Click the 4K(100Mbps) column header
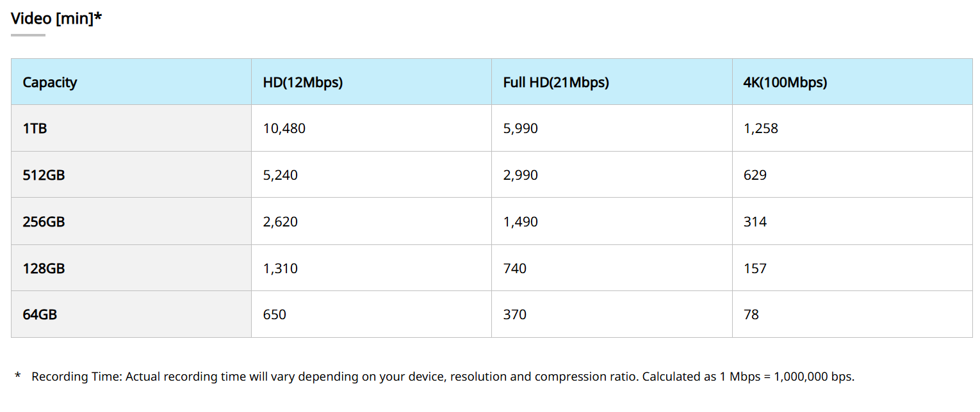980x412 pixels. [785, 83]
